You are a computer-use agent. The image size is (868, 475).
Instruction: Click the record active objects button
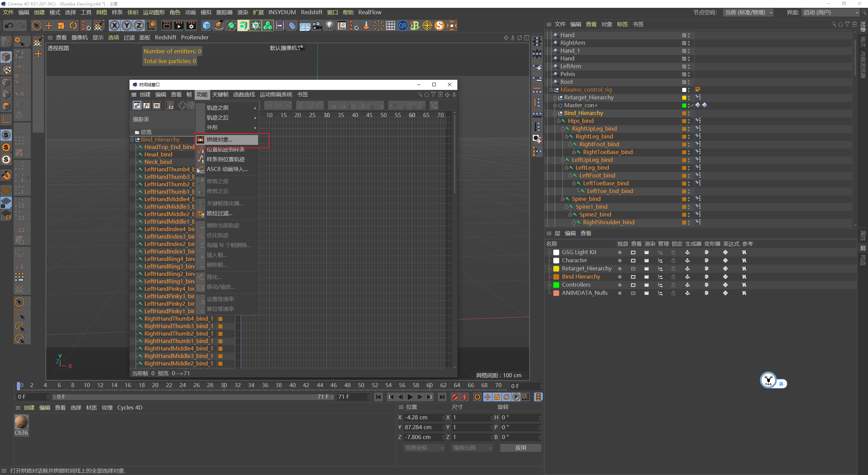coord(455,397)
